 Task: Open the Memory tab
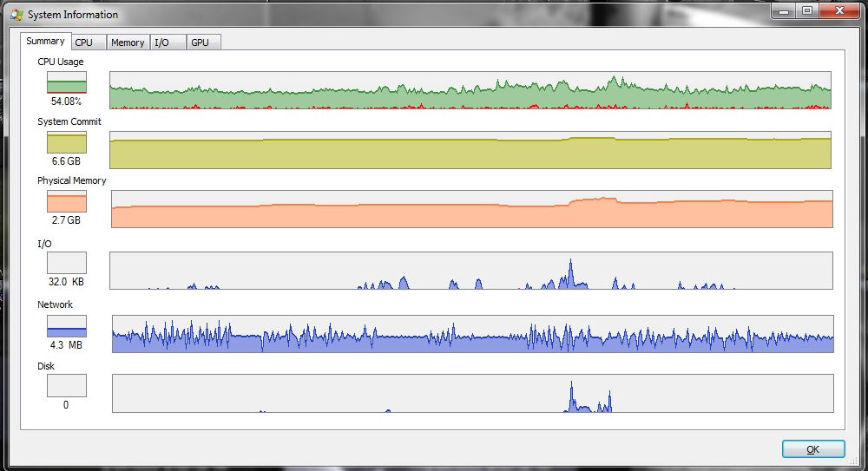pyautogui.click(x=128, y=43)
